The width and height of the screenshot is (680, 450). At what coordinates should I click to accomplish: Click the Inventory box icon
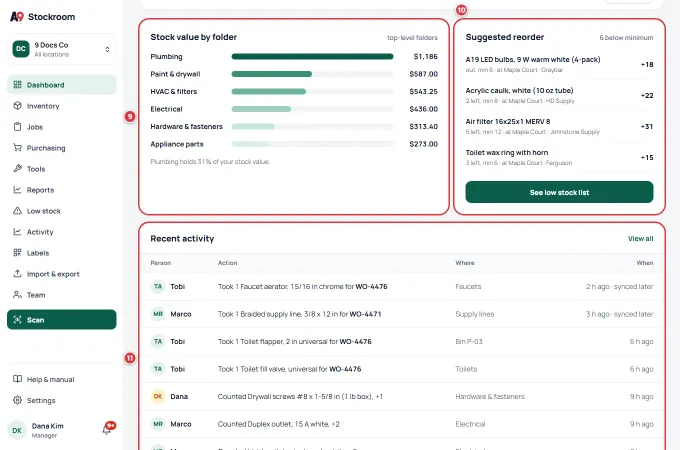click(17, 105)
